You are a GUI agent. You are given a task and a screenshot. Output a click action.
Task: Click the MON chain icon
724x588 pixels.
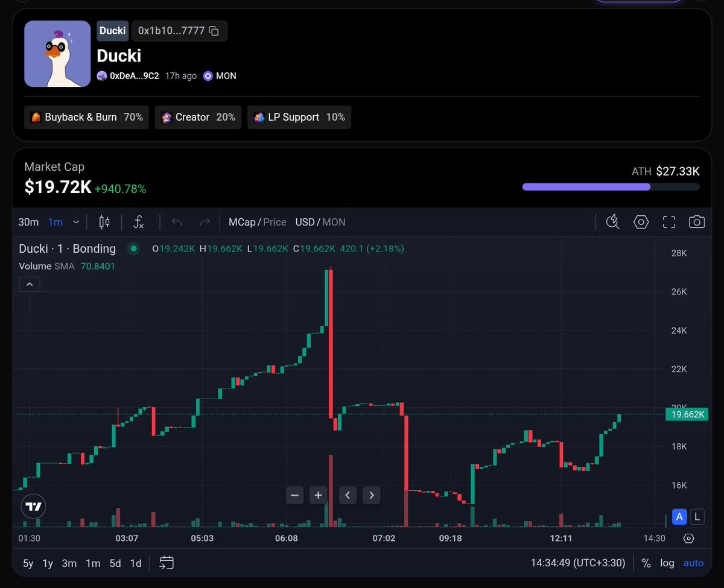(x=208, y=76)
